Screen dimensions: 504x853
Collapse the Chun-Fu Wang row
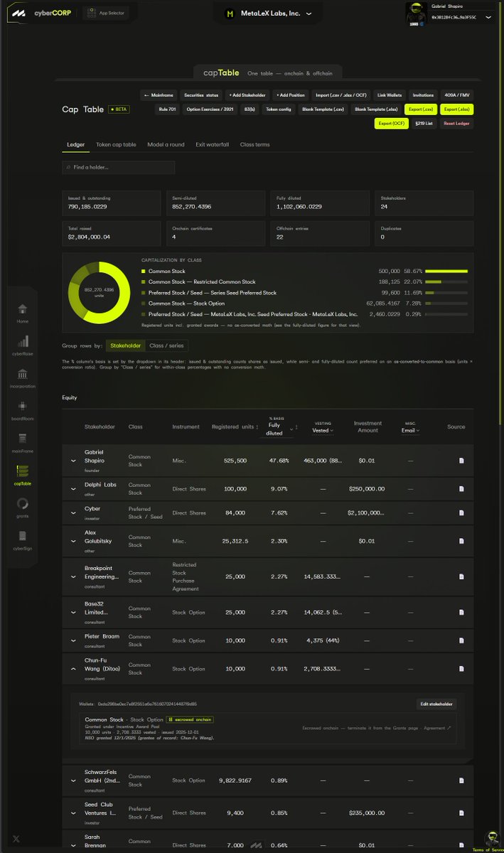click(73, 669)
